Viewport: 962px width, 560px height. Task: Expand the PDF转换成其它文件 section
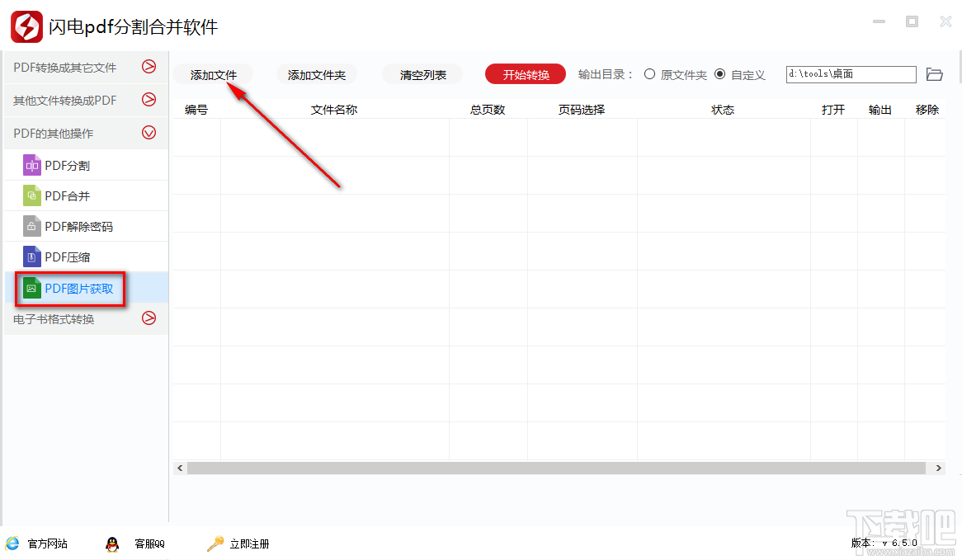click(149, 67)
